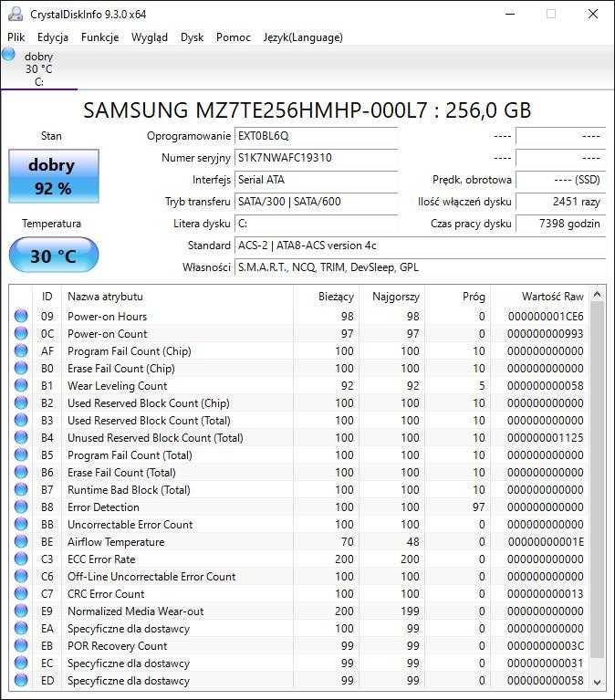Open the Edycja menu
Viewport: 615px width, 700px height.
point(53,37)
